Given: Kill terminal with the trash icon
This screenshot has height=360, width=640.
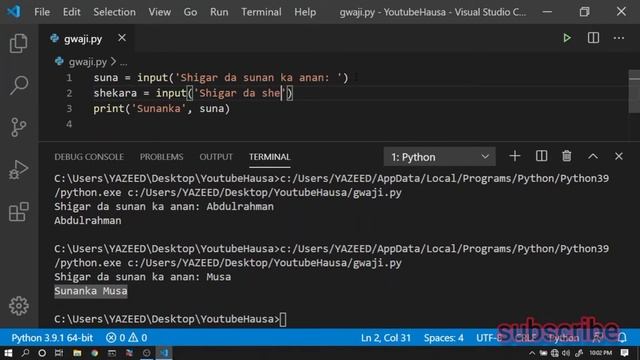Looking at the screenshot, I should coord(567,156).
